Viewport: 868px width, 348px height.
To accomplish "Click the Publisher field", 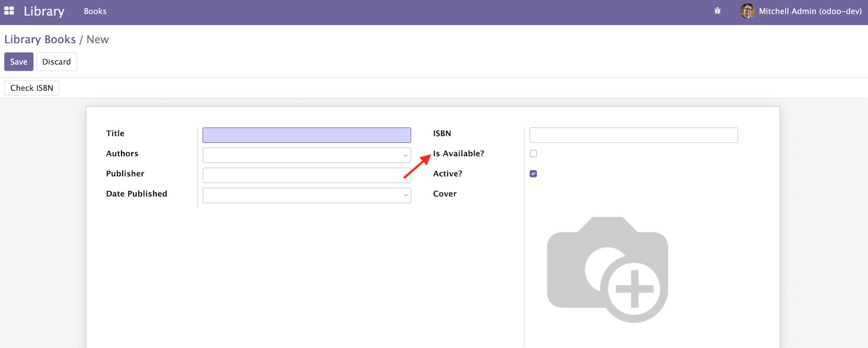I will 307,175.
